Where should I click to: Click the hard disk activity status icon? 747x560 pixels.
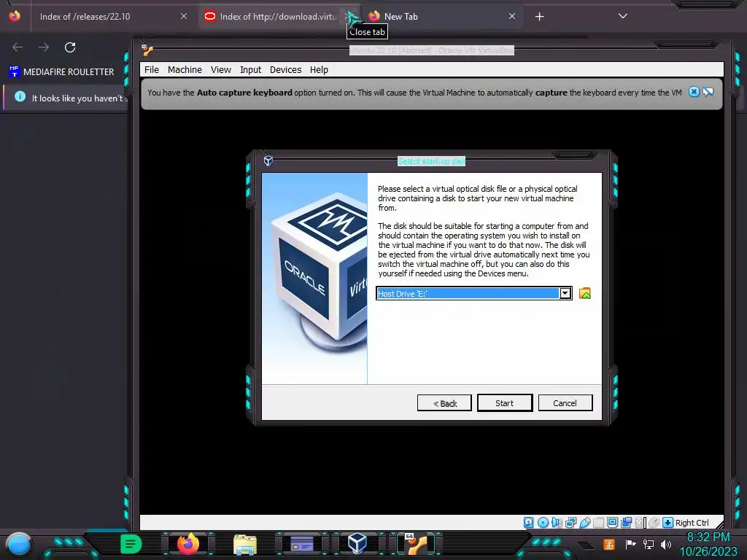[529, 522]
